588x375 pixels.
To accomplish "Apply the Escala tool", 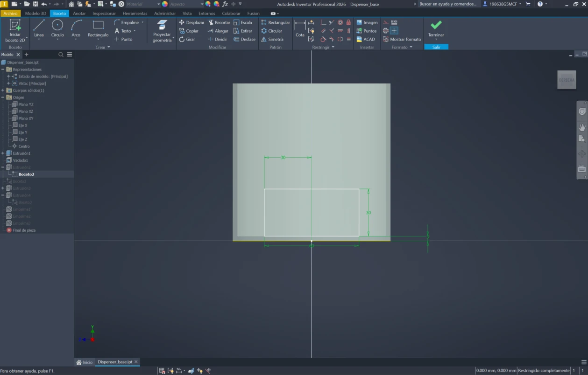I will pyautogui.click(x=243, y=22).
